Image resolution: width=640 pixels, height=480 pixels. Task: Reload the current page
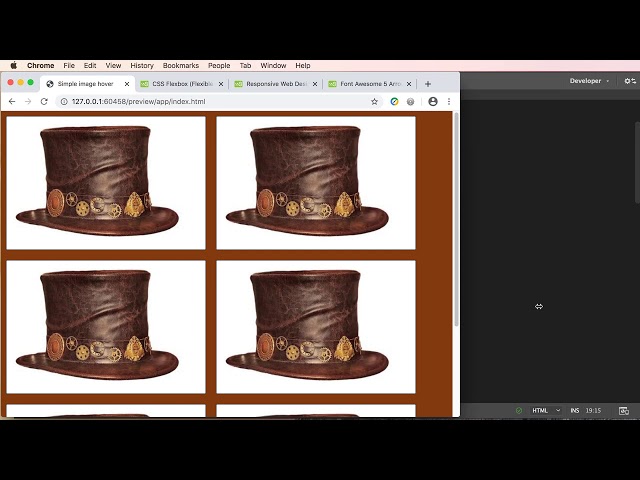44,102
